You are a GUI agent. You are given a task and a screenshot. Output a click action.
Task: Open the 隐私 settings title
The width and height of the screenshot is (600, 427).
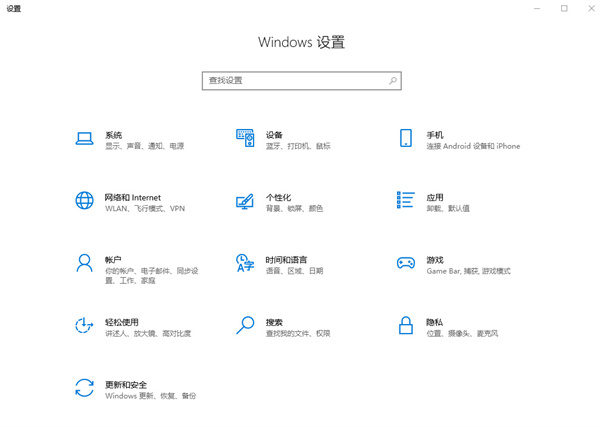(435, 322)
